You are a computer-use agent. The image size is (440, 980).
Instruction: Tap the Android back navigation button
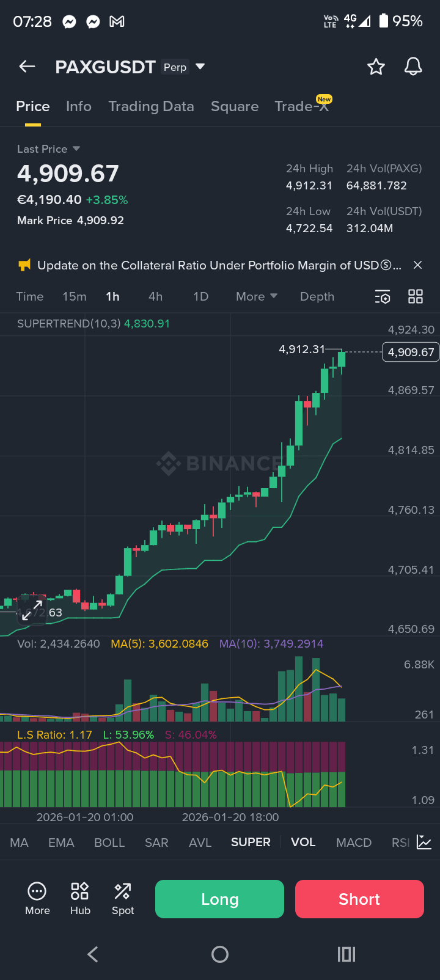tap(93, 954)
